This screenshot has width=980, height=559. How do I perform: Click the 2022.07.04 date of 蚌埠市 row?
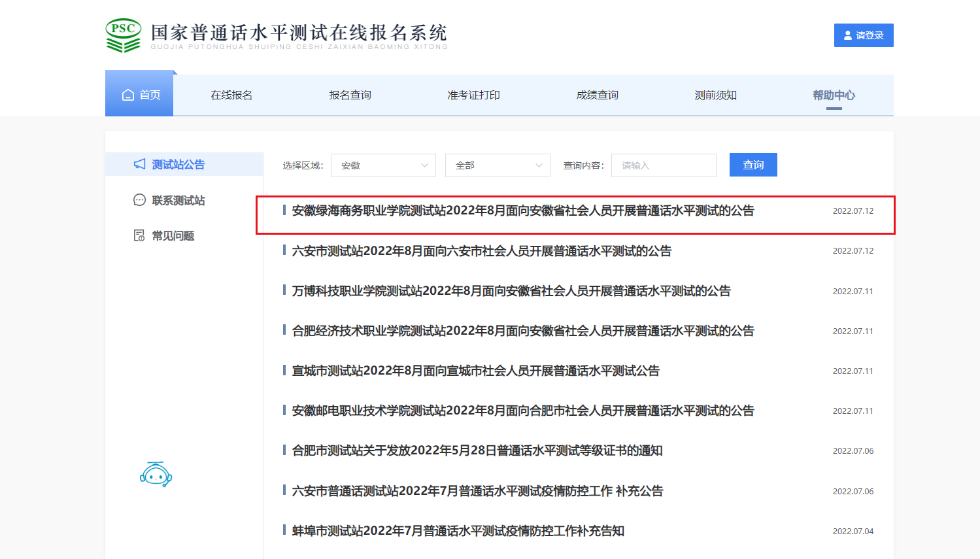(853, 531)
